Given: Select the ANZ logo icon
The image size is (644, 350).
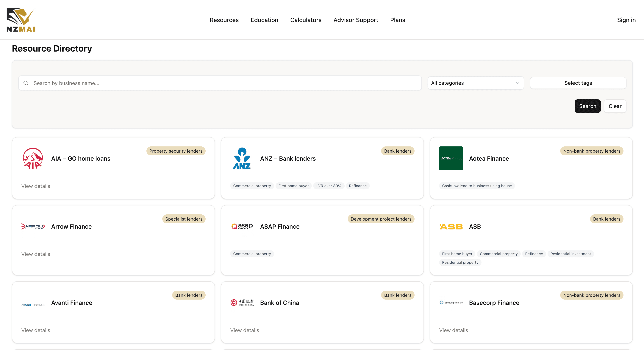Looking at the screenshot, I should pos(241,158).
